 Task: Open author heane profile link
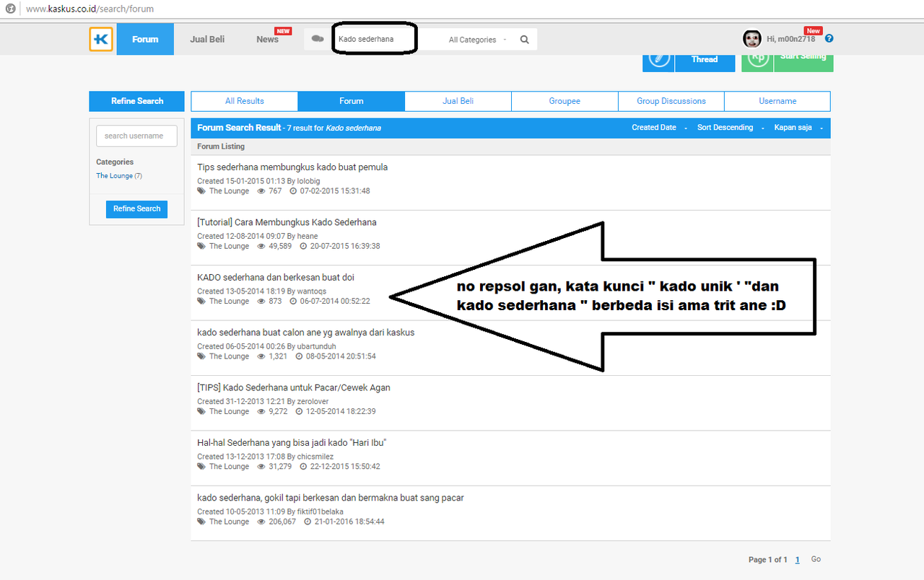(x=308, y=236)
